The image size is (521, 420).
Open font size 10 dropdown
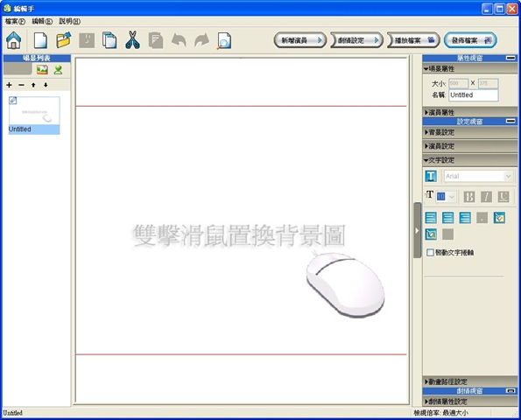click(x=451, y=197)
